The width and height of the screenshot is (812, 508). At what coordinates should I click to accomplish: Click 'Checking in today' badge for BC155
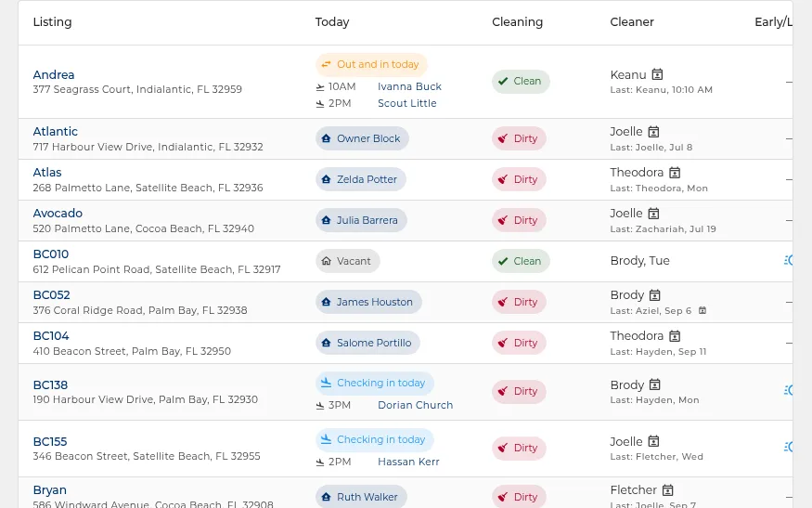pos(374,439)
